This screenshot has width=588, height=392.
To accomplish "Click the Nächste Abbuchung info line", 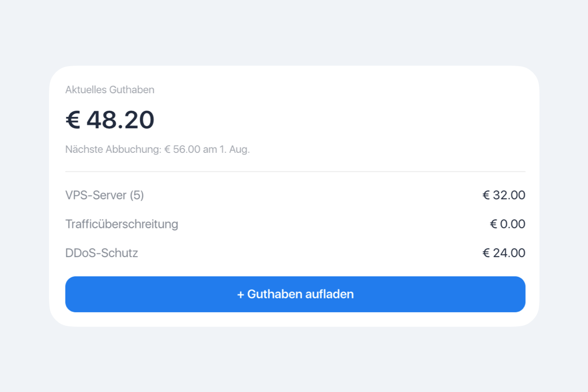I will pyautogui.click(x=157, y=149).
